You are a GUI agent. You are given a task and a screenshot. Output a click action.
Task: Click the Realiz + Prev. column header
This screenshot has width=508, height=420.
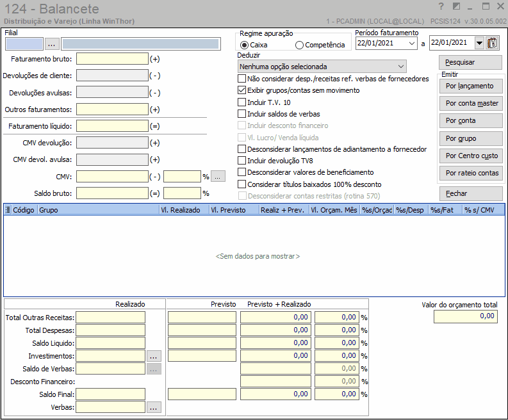coord(284,210)
